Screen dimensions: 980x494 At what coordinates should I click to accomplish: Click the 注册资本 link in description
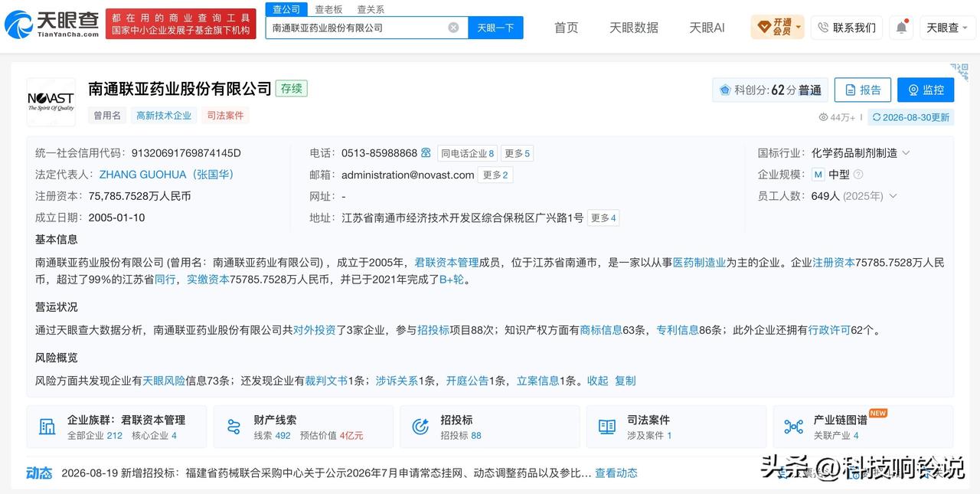pyautogui.click(x=833, y=263)
